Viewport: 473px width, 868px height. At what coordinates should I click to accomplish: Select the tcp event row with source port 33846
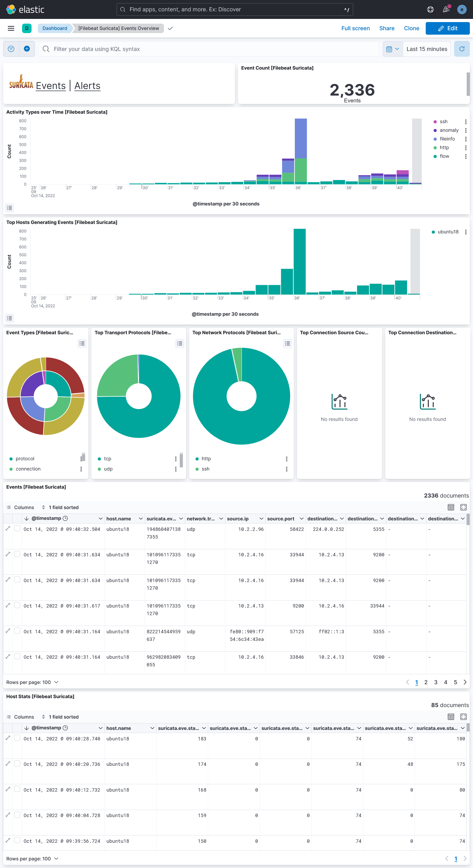(x=17, y=656)
